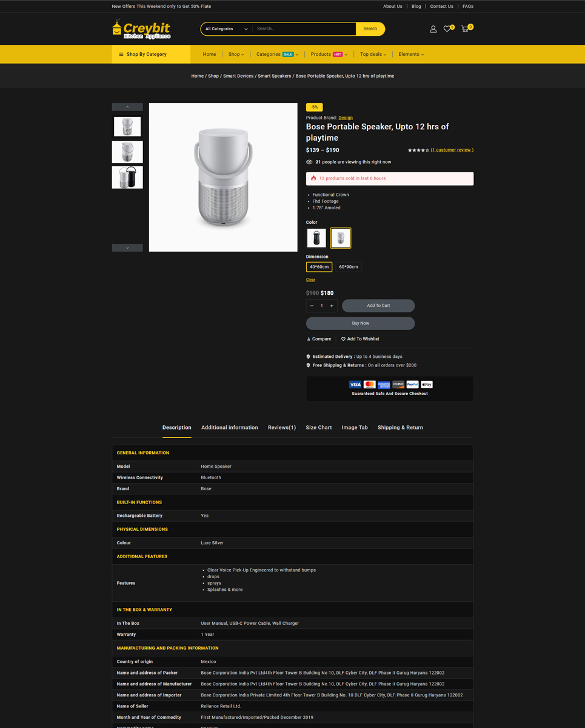Click the Creybit Kitchen Appliance logo
585x728 pixels.
(x=142, y=29)
